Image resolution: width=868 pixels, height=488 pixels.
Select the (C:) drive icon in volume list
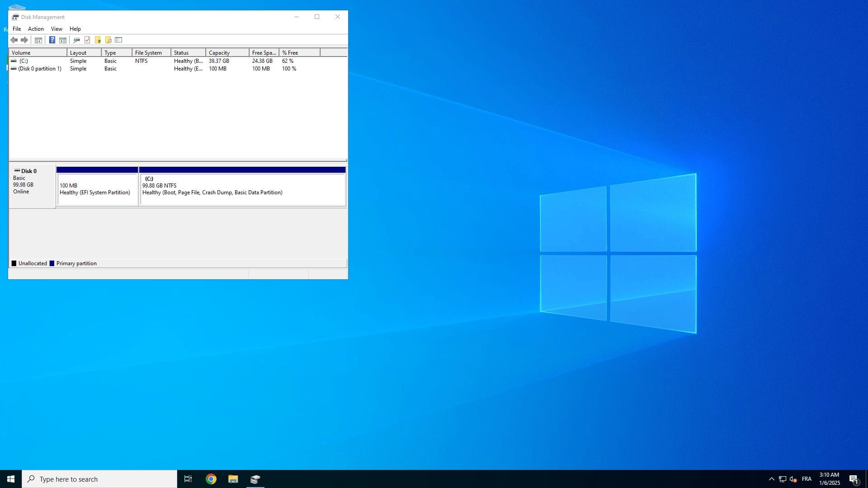[x=14, y=61]
